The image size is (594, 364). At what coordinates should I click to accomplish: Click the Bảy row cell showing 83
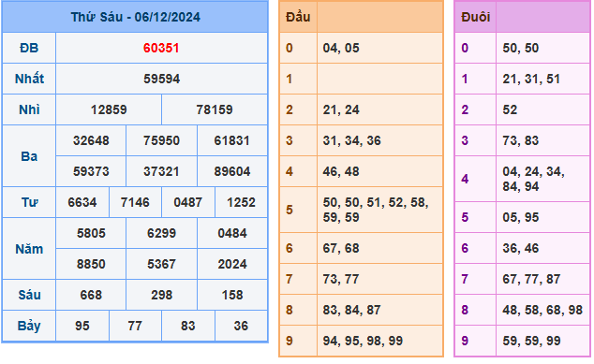point(188,326)
